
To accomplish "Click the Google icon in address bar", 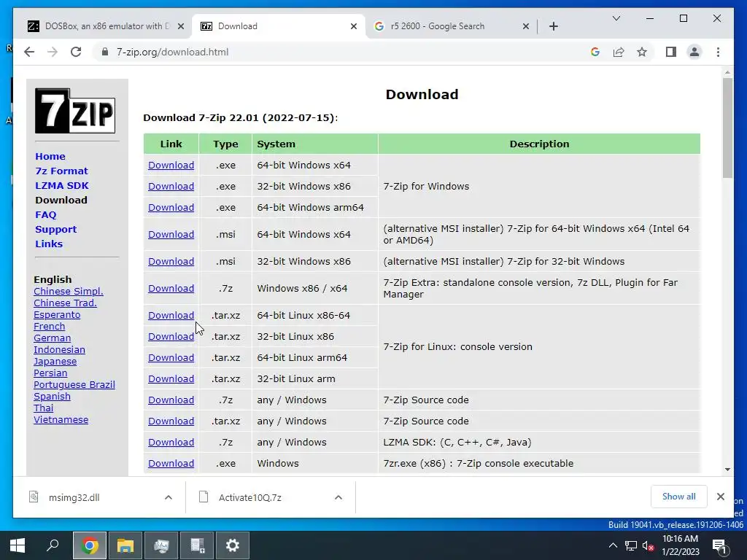I will (x=595, y=52).
